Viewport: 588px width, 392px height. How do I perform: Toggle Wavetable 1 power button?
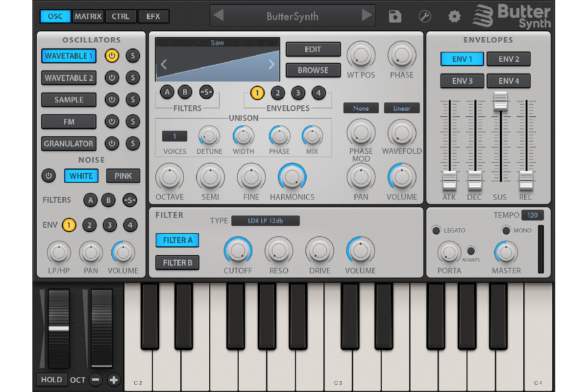point(112,55)
